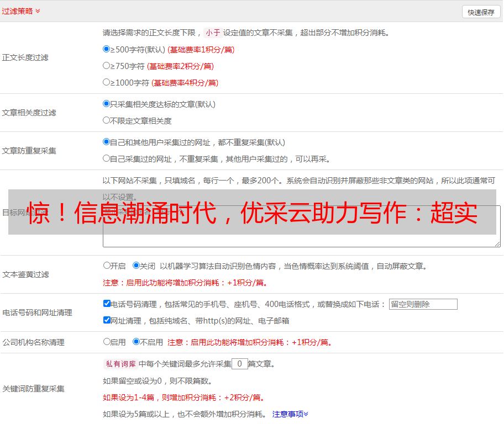Choose 只采集相关度达标的文章 option

(107, 104)
